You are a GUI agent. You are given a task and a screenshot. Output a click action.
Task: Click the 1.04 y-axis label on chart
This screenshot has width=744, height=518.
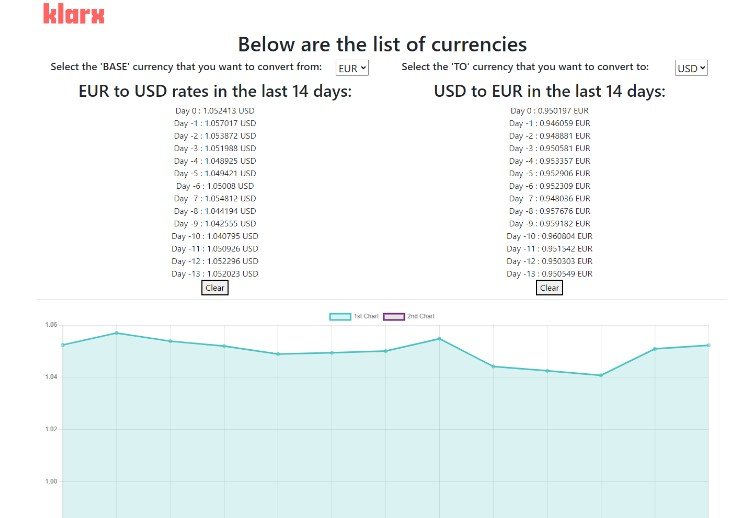point(51,377)
